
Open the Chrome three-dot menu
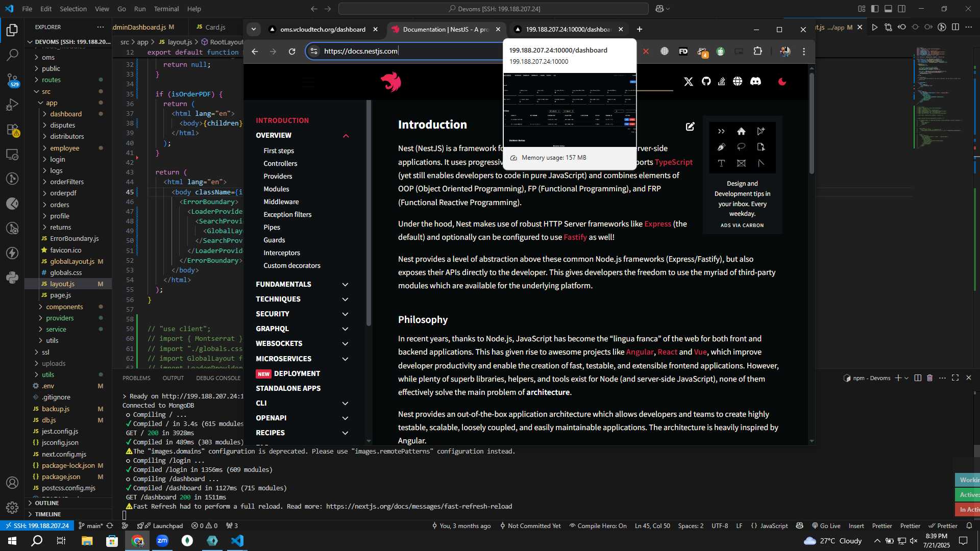[804, 51]
